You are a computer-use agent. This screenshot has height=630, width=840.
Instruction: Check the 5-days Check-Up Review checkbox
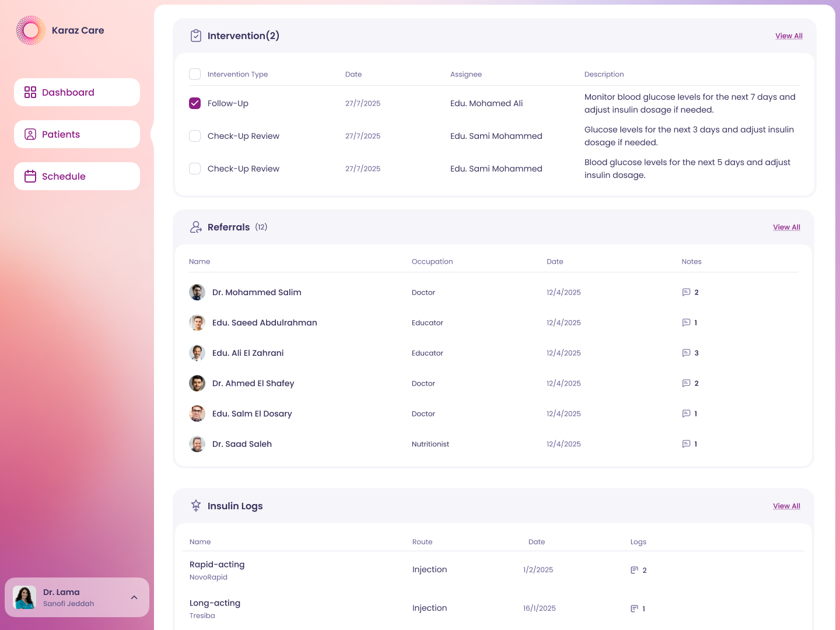[195, 169]
